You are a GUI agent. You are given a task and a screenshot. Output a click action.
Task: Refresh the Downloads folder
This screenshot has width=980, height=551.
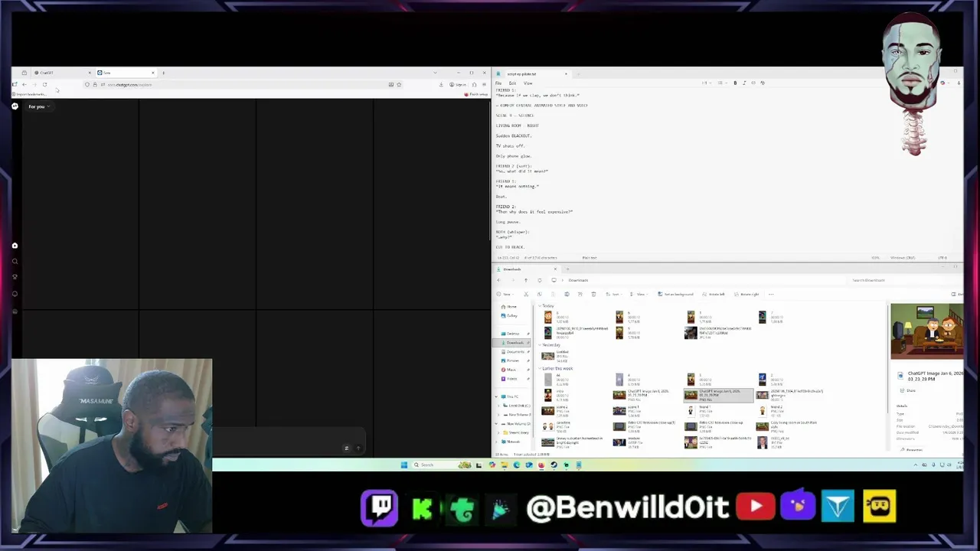pyautogui.click(x=540, y=280)
